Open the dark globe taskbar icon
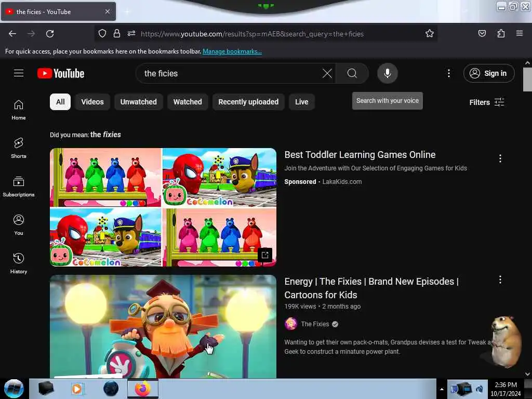 [x=111, y=389]
